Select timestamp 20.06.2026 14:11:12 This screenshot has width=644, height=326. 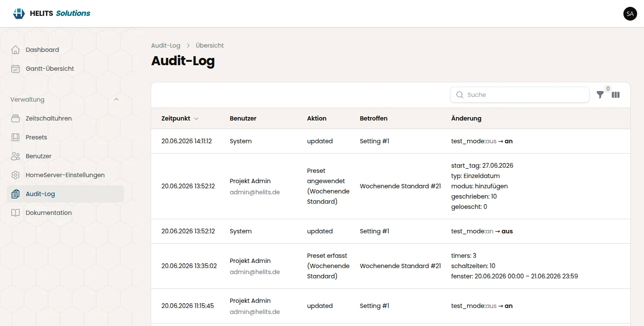187,141
